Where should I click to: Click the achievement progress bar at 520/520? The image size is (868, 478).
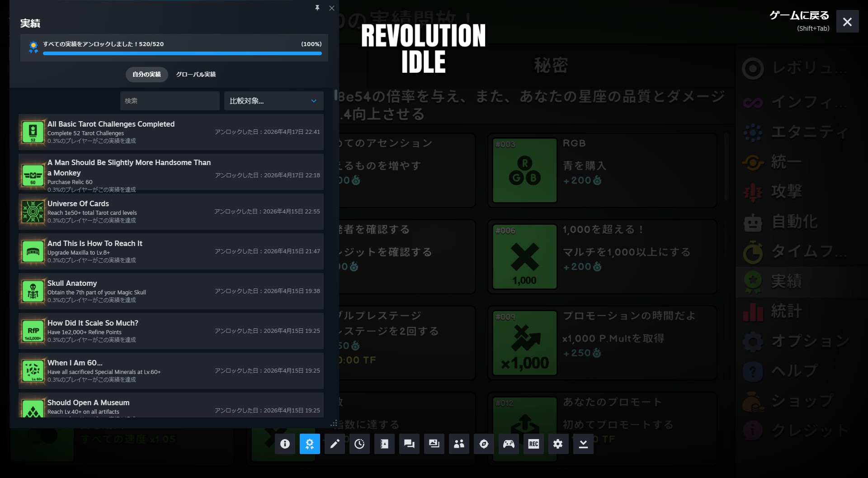182,53
